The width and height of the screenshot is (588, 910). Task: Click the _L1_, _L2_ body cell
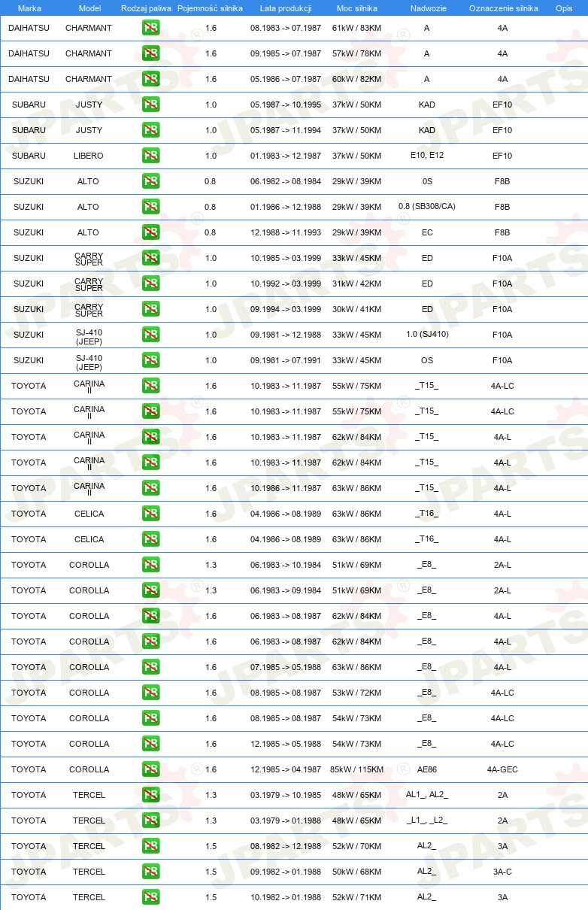click(x=427, y=821)
